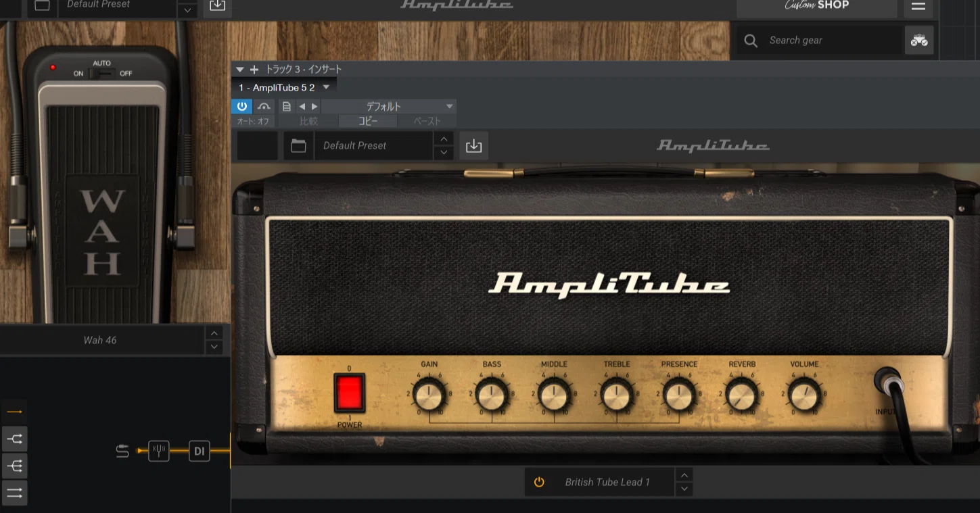Image resolution: width=980 pixels, height=513 pixels.
Task: Flip the AUTO ON/OFF switch on the wah pedal
Action: click(x=102, y=73)
